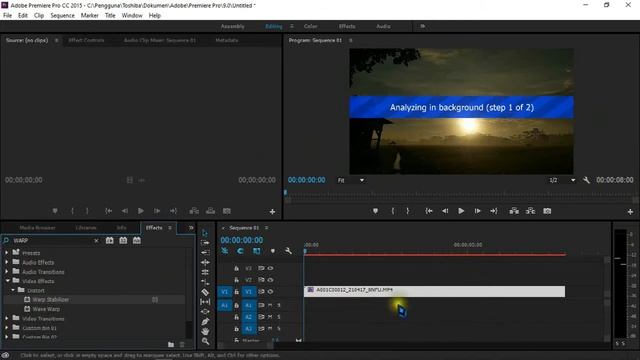This screenshot has height=360, width=640.
Task: Expand the Audio Transitions folder
Action: [x=7, y=272]
